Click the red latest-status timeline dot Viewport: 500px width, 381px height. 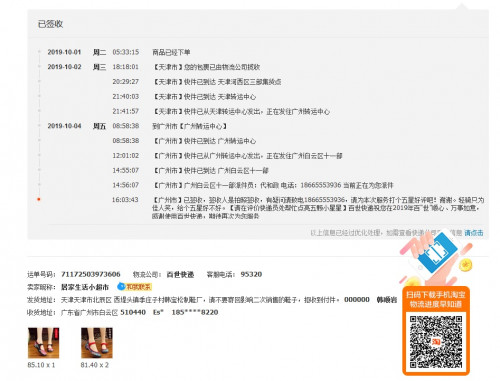point(39,199)
